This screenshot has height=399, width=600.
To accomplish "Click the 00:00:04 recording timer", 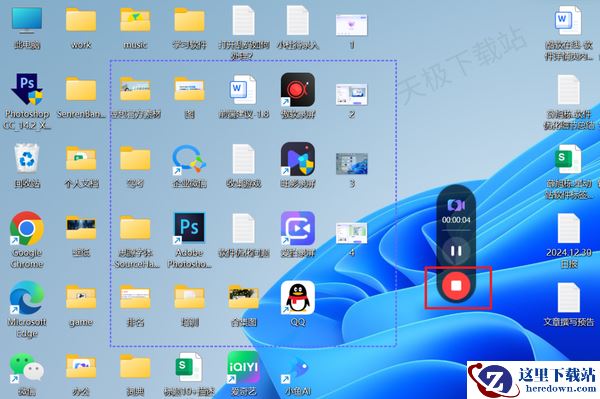I will click(x=456, y=220).
